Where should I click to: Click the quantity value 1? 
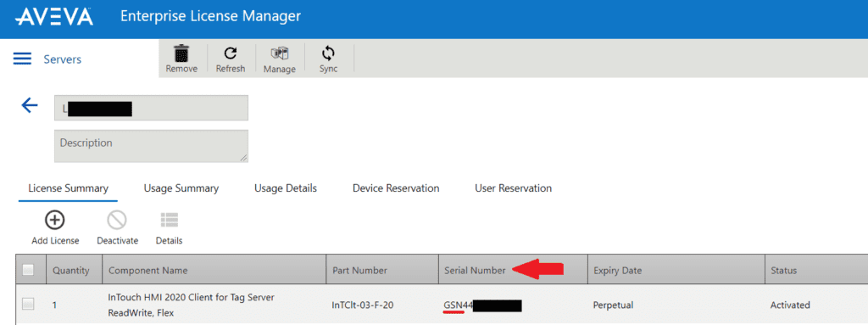coord(54,305)
